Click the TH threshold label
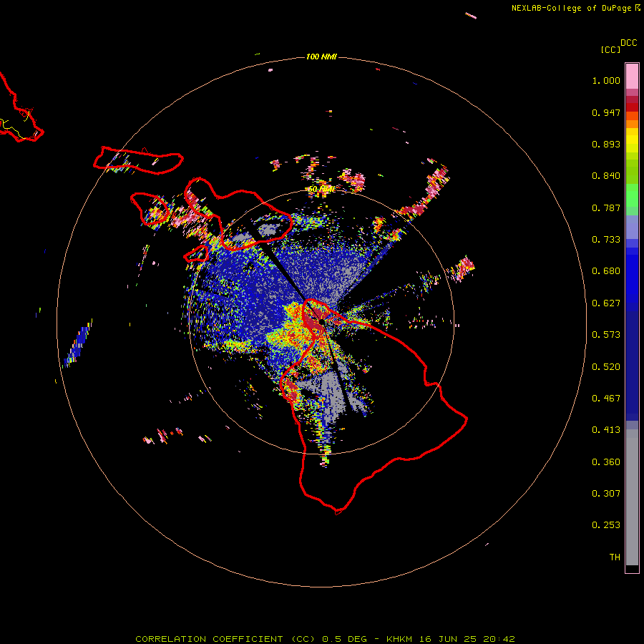The image size is (644, 644). pyautogui.click(x=615, y=557)
